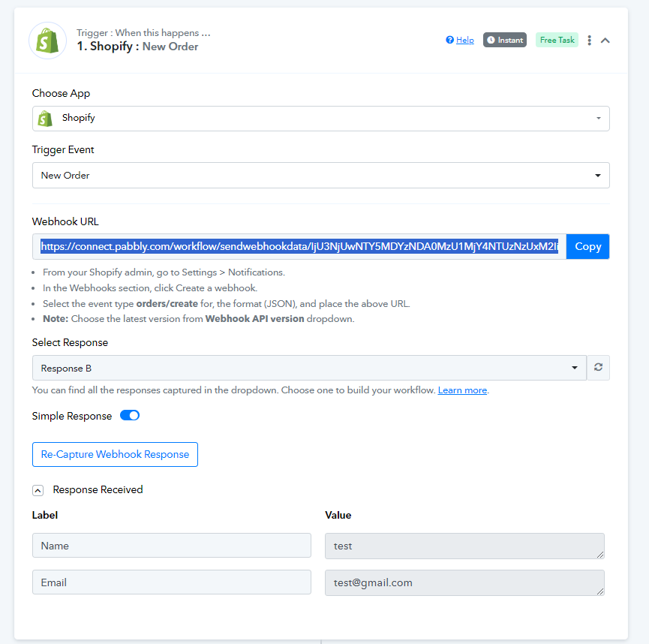The image size is (649, 644).
Task: Open the Help link
Action: [x=465, y=41]
